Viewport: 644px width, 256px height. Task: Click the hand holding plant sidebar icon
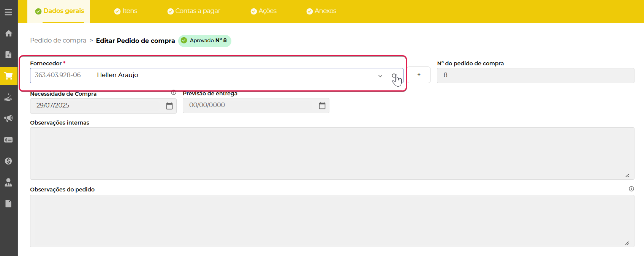(x=8, y=97)
